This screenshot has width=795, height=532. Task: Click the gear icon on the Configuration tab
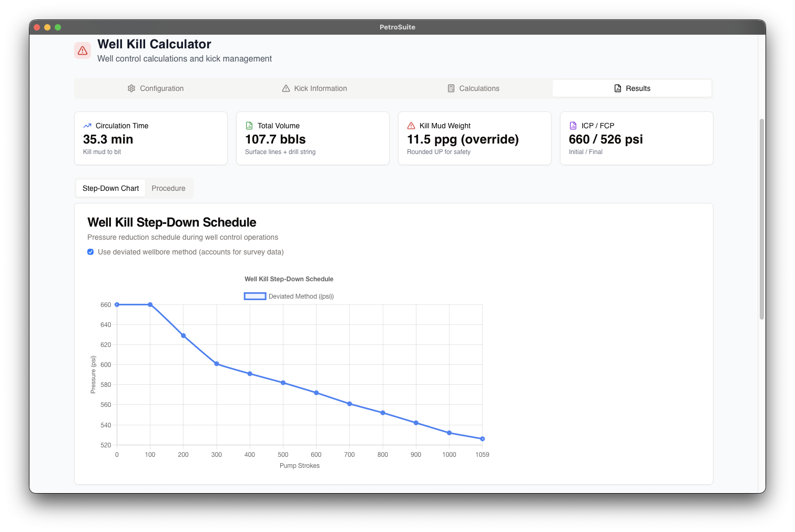coord(131,88)
